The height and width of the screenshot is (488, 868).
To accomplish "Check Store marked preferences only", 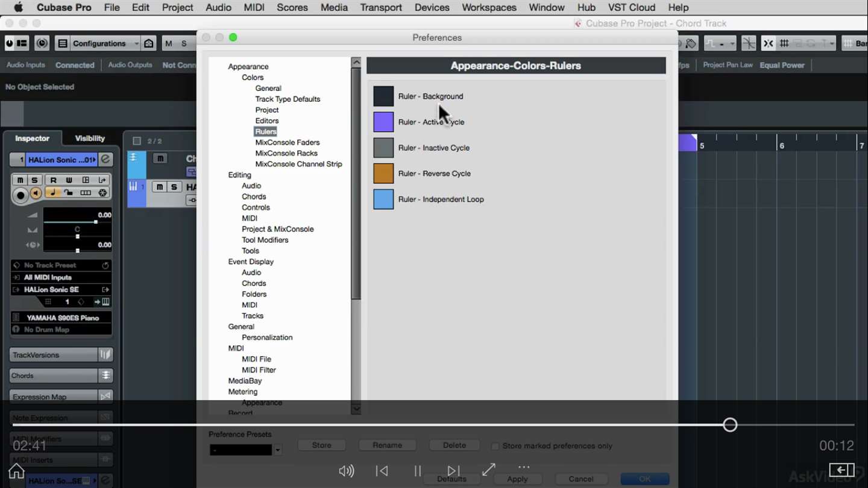I will pos(495,446).
